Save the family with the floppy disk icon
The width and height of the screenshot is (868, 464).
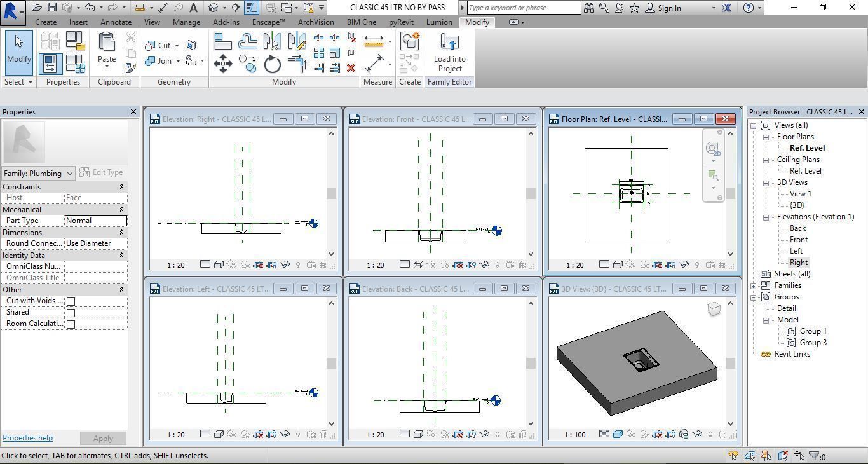pyautogui.click(x=52, y=8)
